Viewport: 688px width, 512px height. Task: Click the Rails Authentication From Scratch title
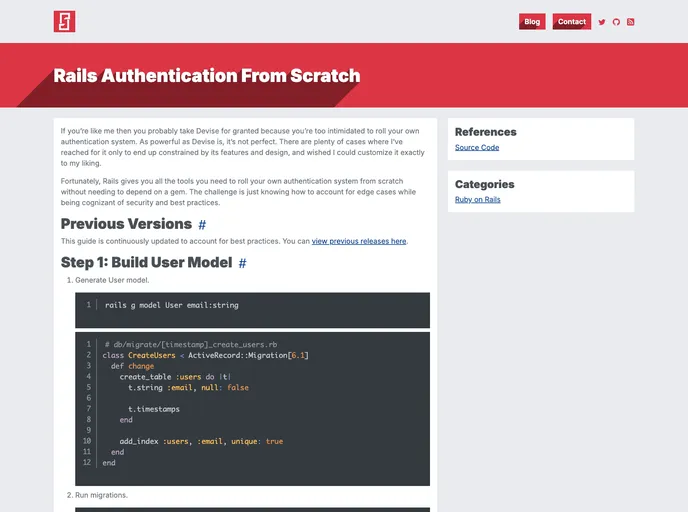point(207,75)
